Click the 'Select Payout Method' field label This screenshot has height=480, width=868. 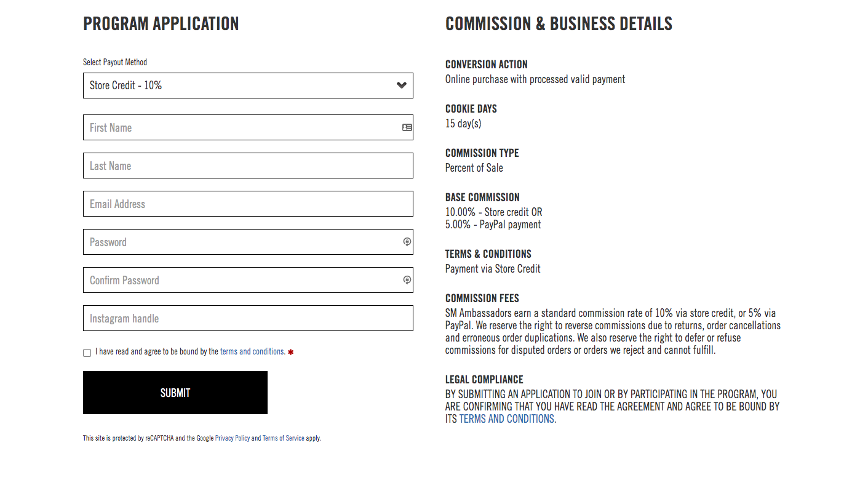point(115,62)
